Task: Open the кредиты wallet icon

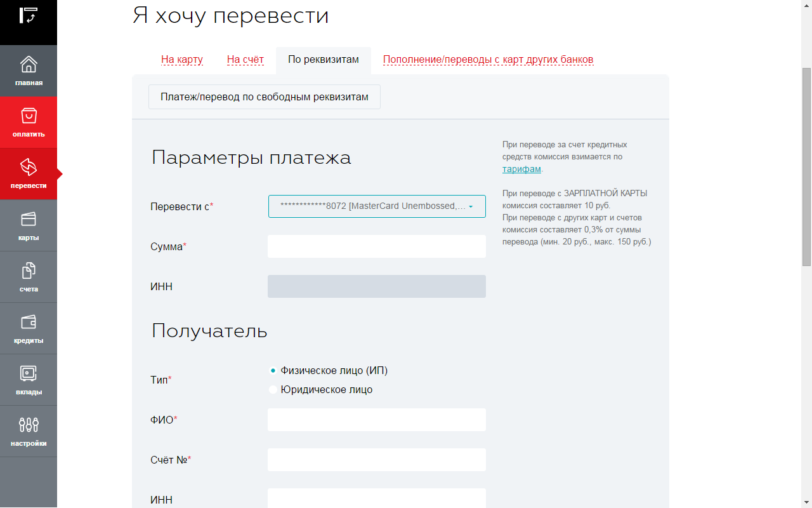Action: 29,323
